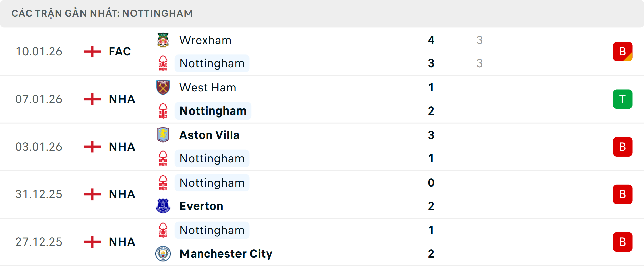
Task: Open the Manchester City team link
Action: [x=226, y=254]
